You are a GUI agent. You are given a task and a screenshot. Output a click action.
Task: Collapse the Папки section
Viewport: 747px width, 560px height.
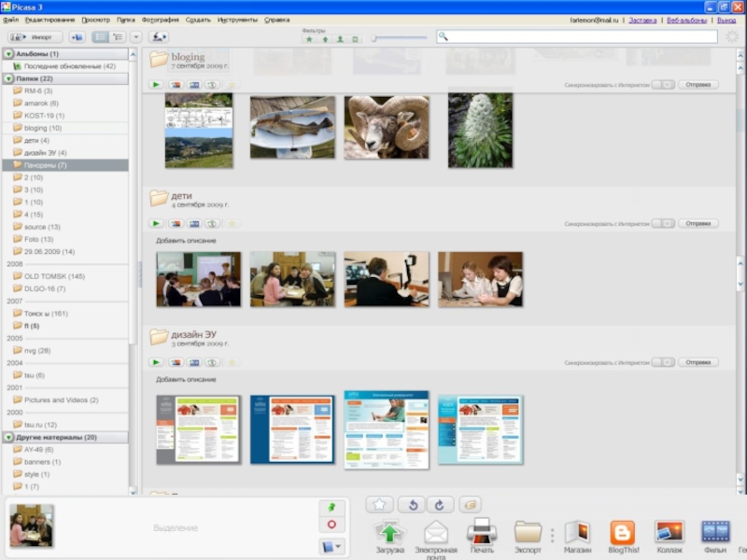coord(8,78)
